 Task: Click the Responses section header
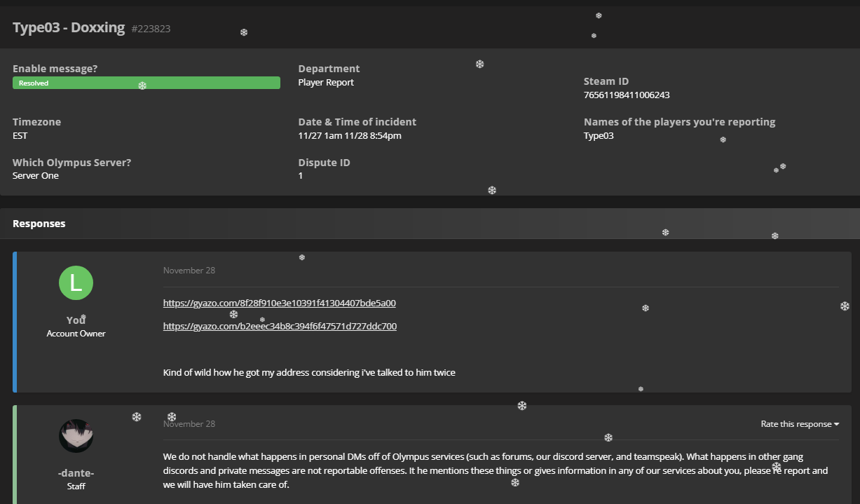coord(39,224)
